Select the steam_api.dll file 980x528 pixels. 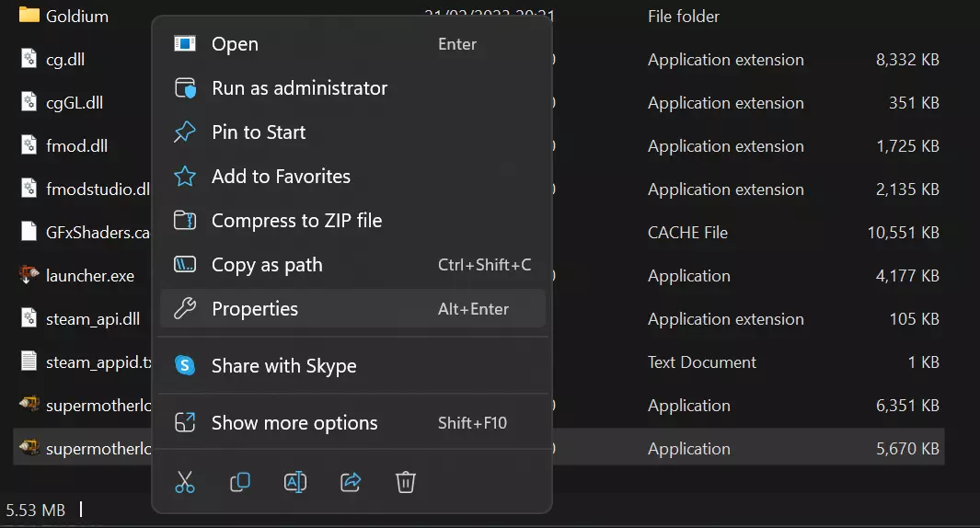click(x=92, y=319)
